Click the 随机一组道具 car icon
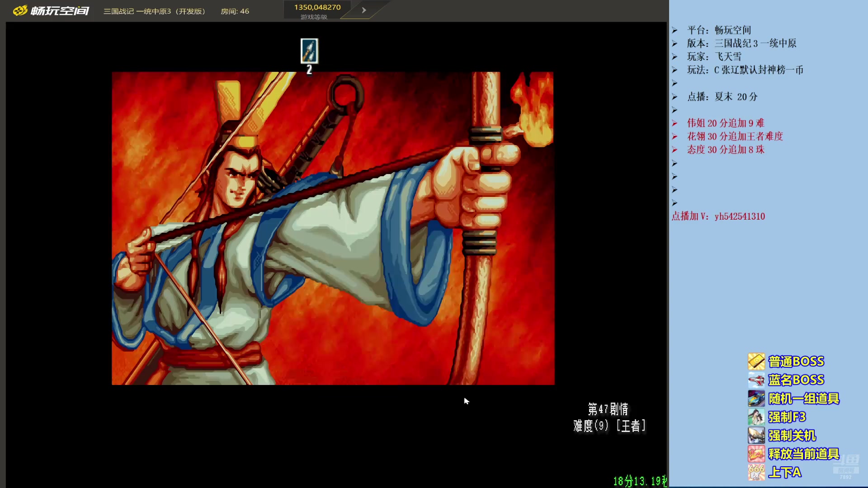Screen dimensions: 868x488 click(756, 399)
